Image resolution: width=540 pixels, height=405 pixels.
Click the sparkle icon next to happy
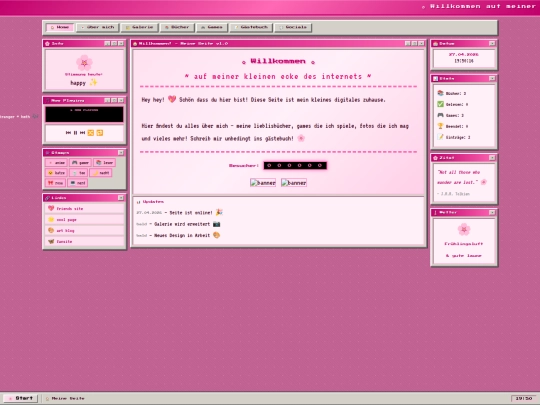point(93,82)
